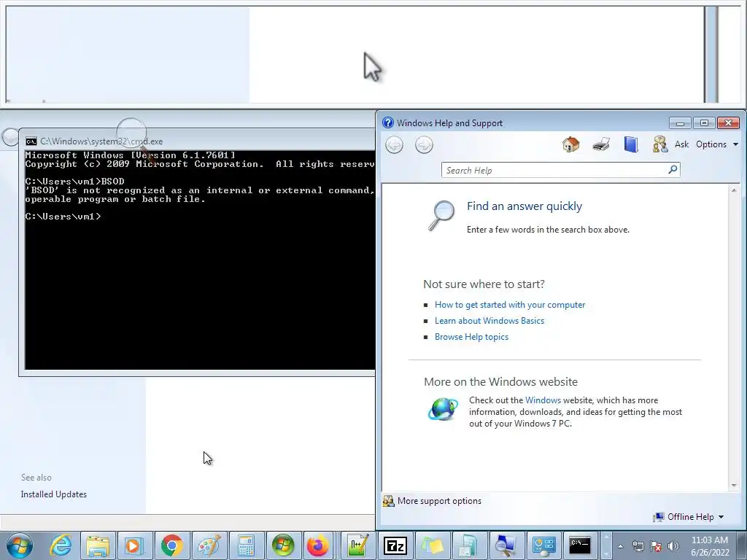Click the Ask label in Help toolbar
The image size is (747, 560).
pos(682,144)
